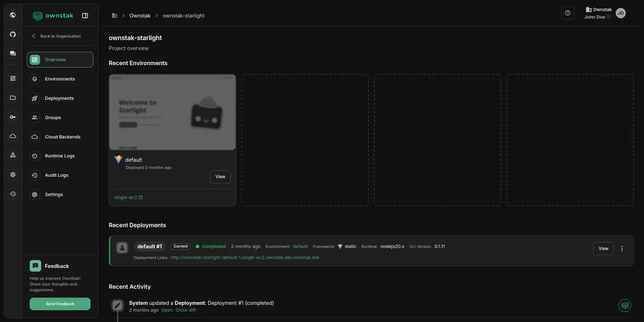Click the JD user avatar

coord(621,13)
